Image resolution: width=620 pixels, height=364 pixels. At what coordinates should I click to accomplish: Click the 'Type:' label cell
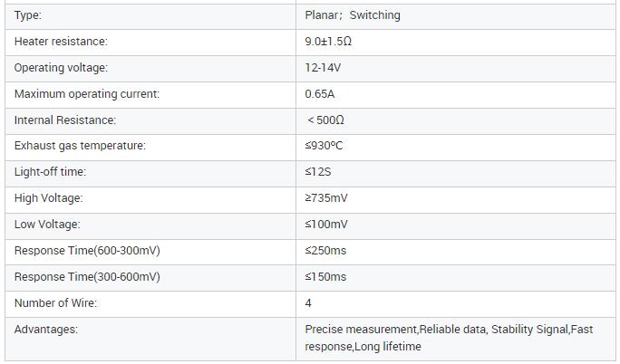point(150,16)
